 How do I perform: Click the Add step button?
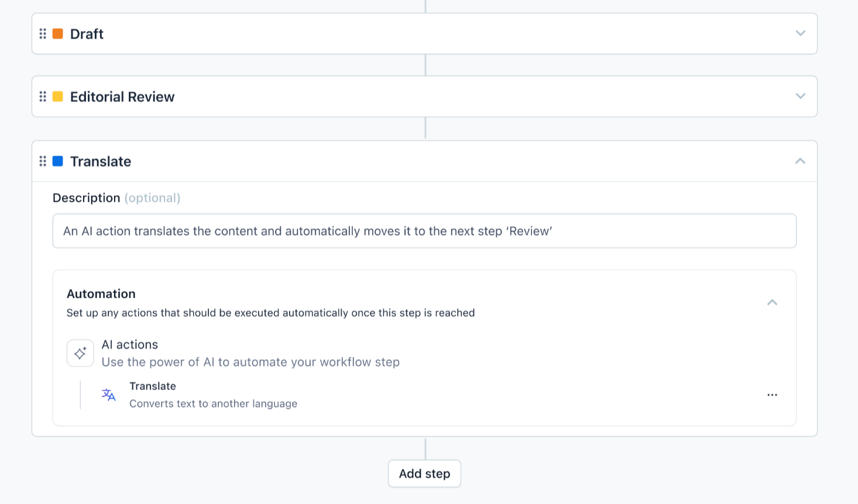coord(424,474)
